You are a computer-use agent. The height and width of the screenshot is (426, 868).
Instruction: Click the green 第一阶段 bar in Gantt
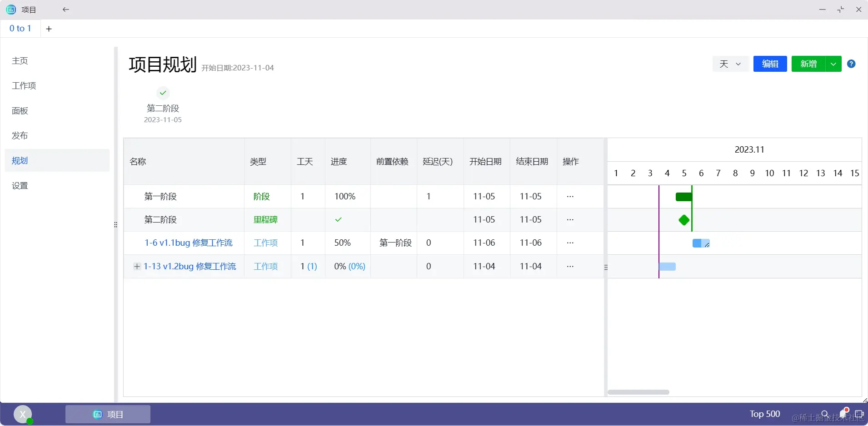(683, 197)
